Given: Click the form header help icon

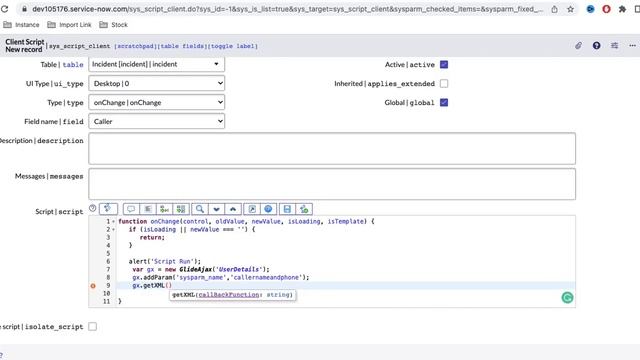Looking at the screenshot, I should coord(596,46).
